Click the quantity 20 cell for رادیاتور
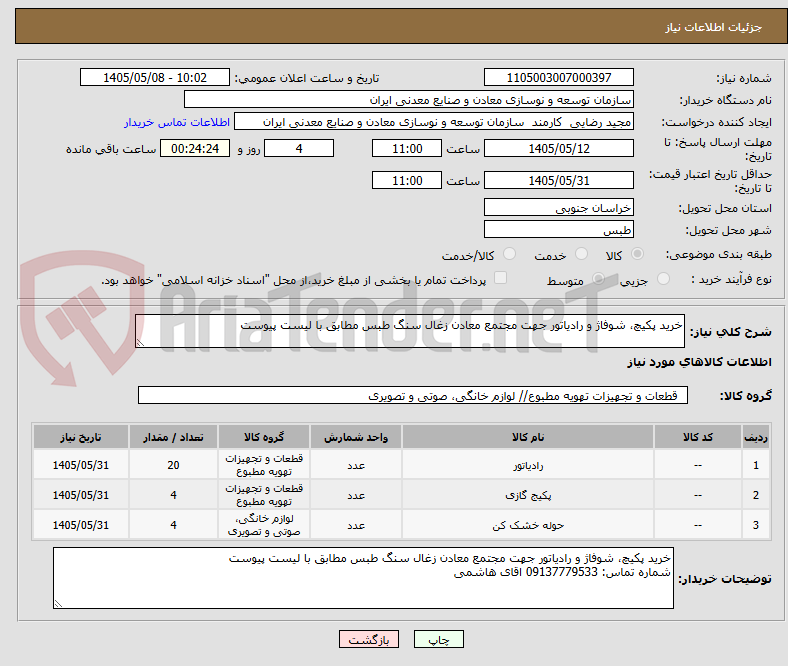Image resolution: width=788 pixels, height=666 pixels. (173, 465)
